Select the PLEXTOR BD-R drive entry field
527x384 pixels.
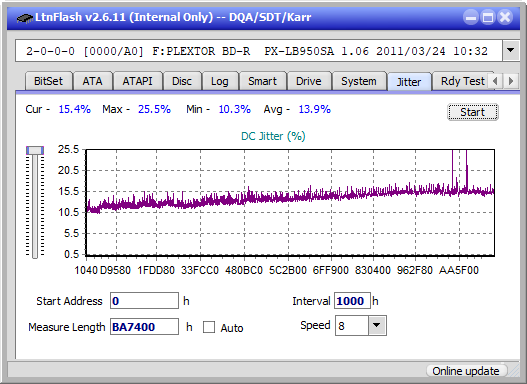pos(259,51)
